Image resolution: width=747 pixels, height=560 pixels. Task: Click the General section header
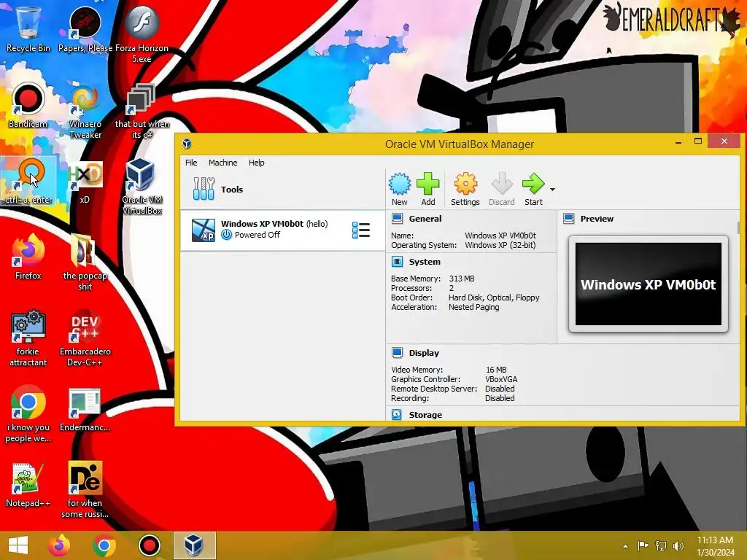click(x=425, y=219)
